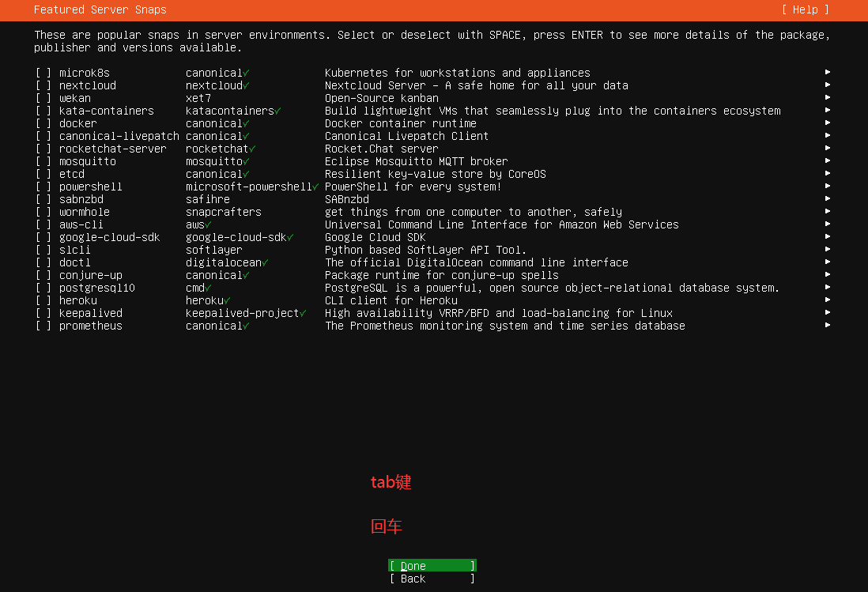Open details arrow for docker row
This screenshot has width=868, height=592.
click(828, 123)
